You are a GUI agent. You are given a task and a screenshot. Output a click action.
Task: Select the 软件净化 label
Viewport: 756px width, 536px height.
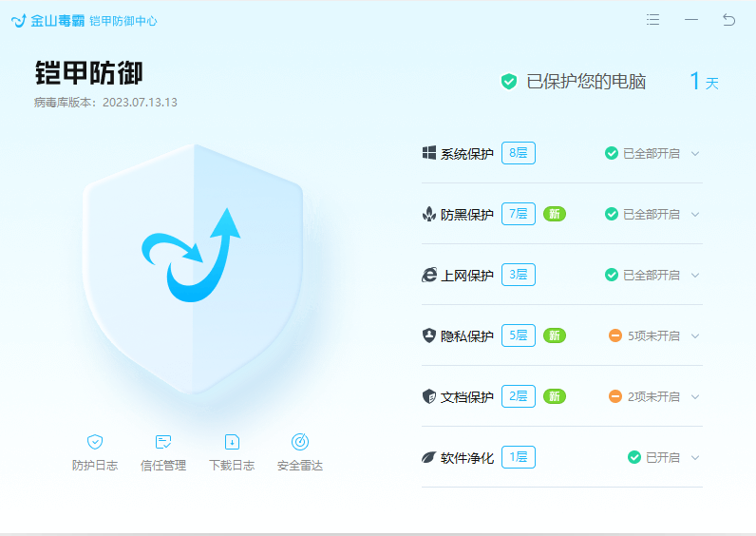click(x=467, y=458)
